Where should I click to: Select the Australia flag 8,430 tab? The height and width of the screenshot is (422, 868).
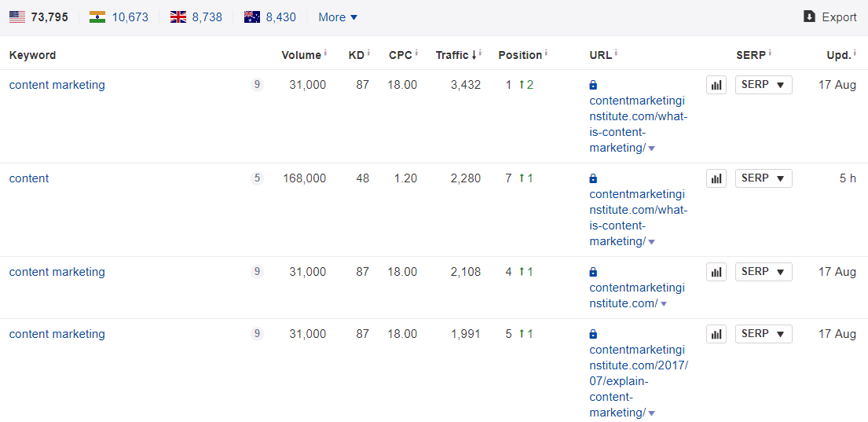tap(270, 17)
